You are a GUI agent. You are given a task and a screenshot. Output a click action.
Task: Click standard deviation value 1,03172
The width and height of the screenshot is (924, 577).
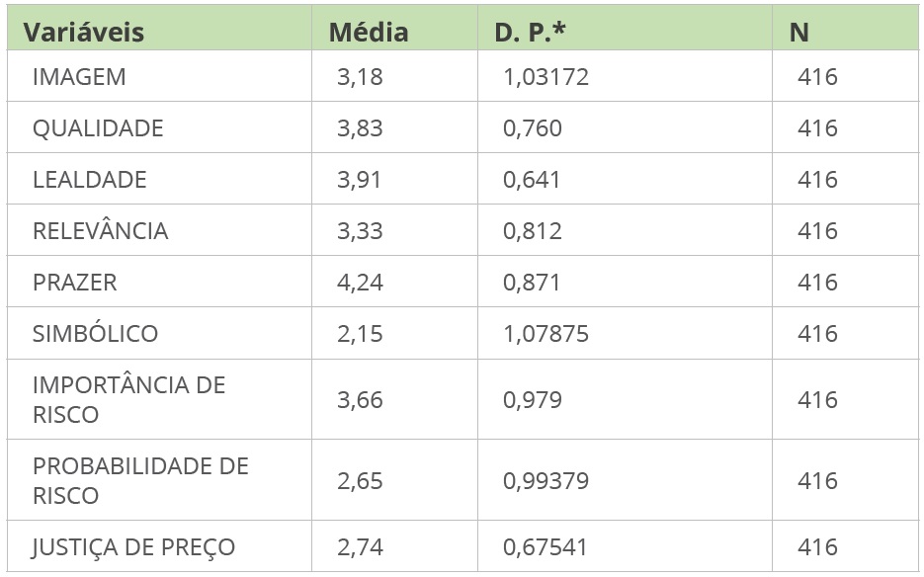(x=546, y=77)
